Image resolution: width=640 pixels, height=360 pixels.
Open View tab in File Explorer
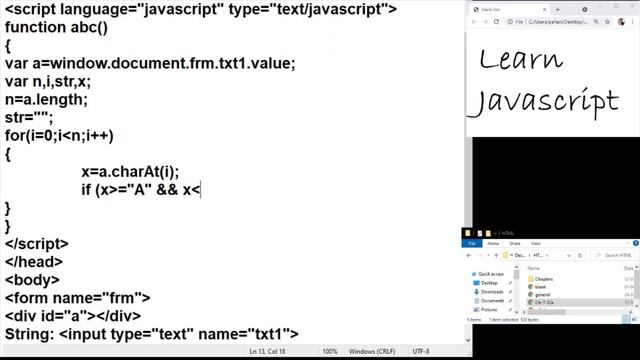pos(536,243)
